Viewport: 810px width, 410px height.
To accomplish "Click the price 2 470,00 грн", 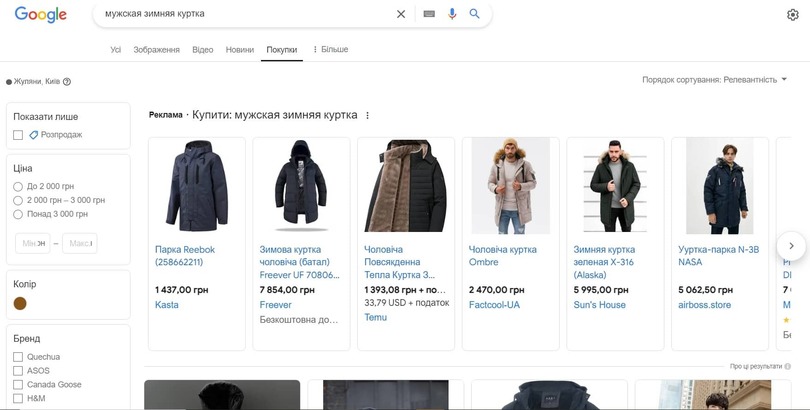I will 496,290.
